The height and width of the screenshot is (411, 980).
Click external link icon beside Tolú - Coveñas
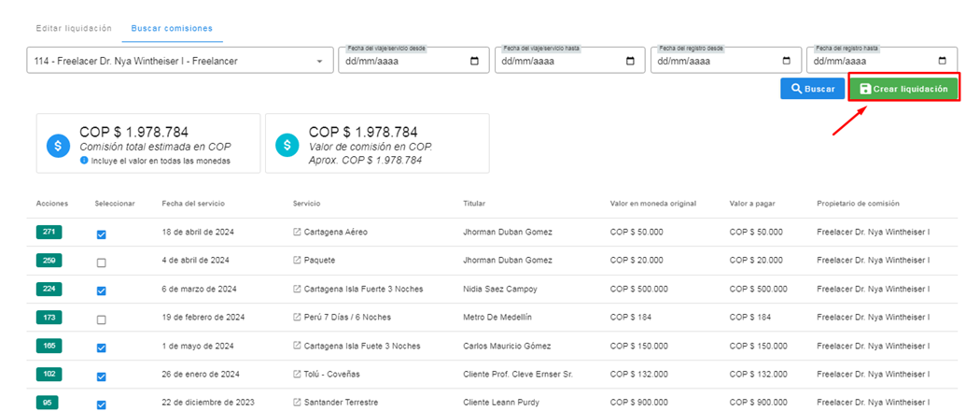click(x=298, y=375)
